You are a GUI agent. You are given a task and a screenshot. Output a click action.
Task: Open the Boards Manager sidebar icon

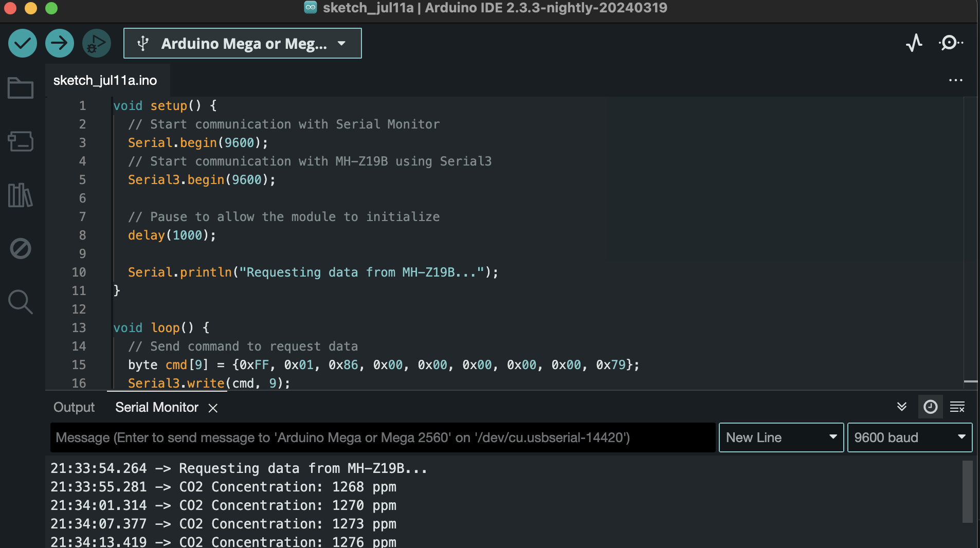[21, 141]
